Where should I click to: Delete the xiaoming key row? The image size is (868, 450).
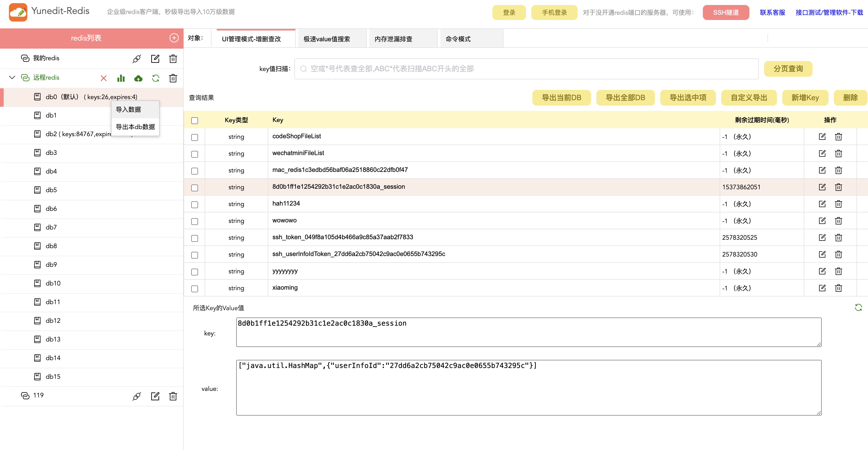(x=839, y=288)
